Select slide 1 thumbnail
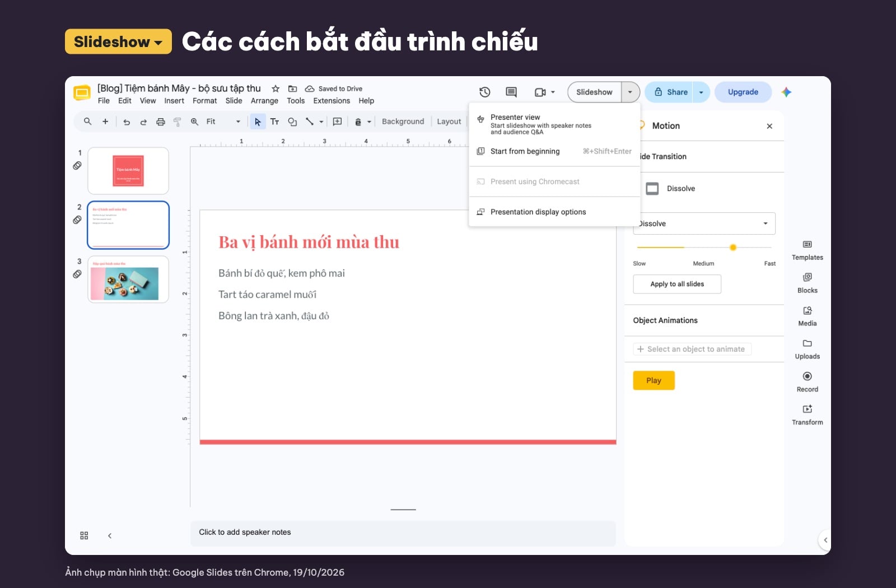Screen dimensions: 896x588 (x=128, y=171)
